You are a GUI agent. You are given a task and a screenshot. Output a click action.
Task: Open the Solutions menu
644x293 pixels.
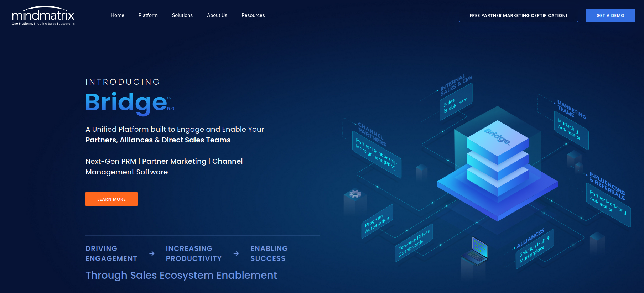coord(182,15)
